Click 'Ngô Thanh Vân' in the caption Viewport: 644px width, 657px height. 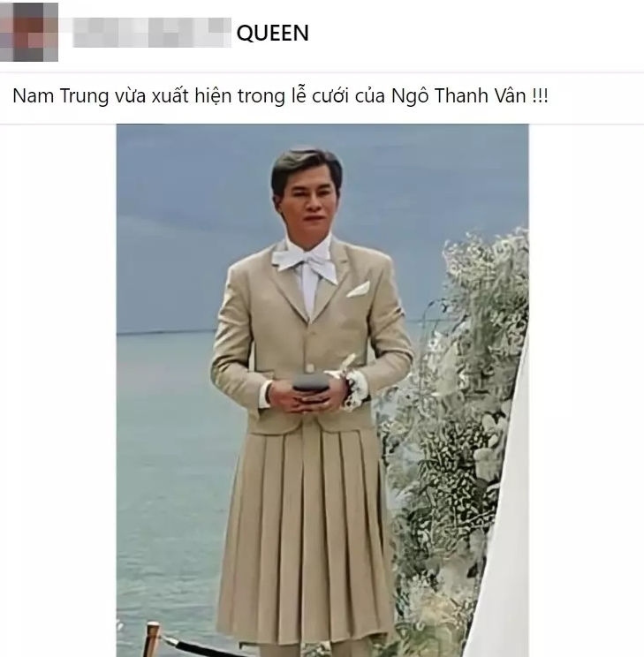coord(458,96)
